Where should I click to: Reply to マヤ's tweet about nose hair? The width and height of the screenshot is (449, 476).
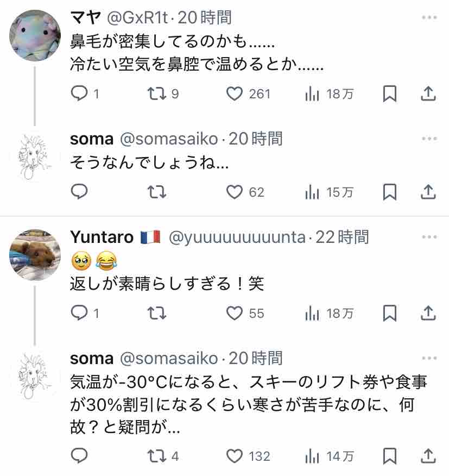pyautogui.click(x=80, y=94)
